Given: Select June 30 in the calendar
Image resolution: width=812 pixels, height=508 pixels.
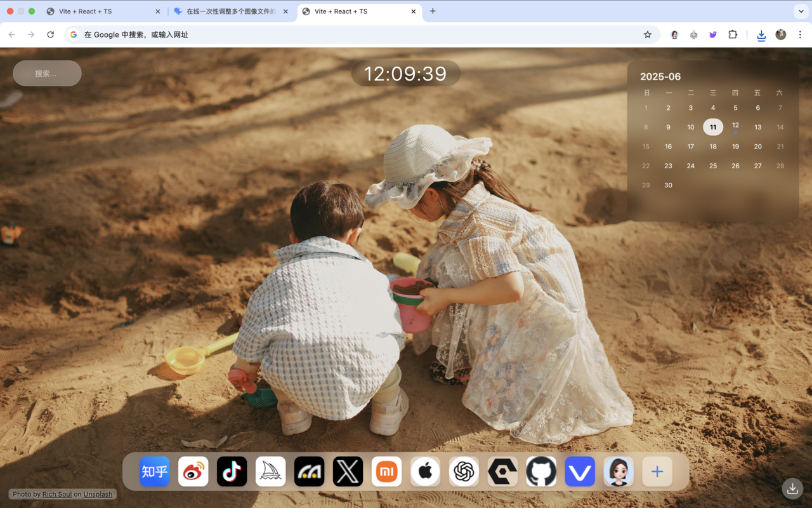Looking at the screenshot, I should click(x=668, y=185).
